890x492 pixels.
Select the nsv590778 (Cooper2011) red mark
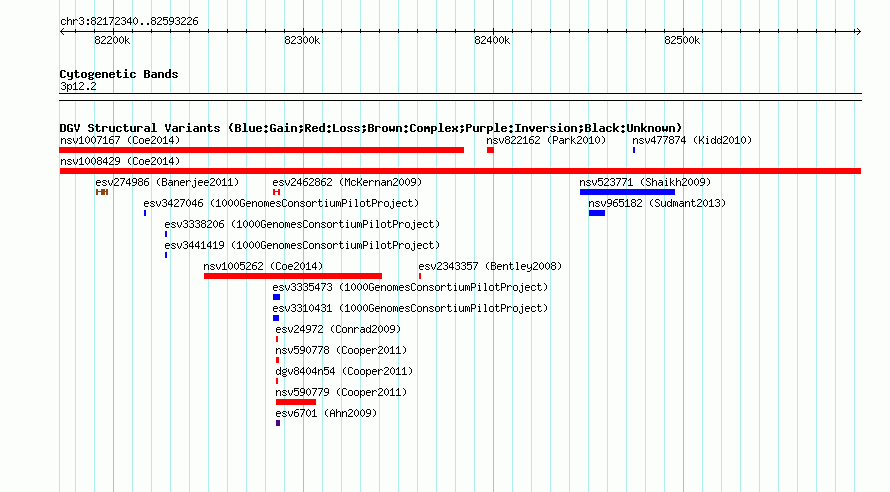(x=278, y=360)
